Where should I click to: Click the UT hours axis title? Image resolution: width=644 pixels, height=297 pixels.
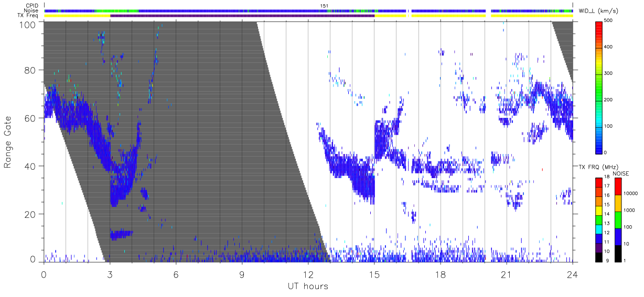[x=308, y=286]
